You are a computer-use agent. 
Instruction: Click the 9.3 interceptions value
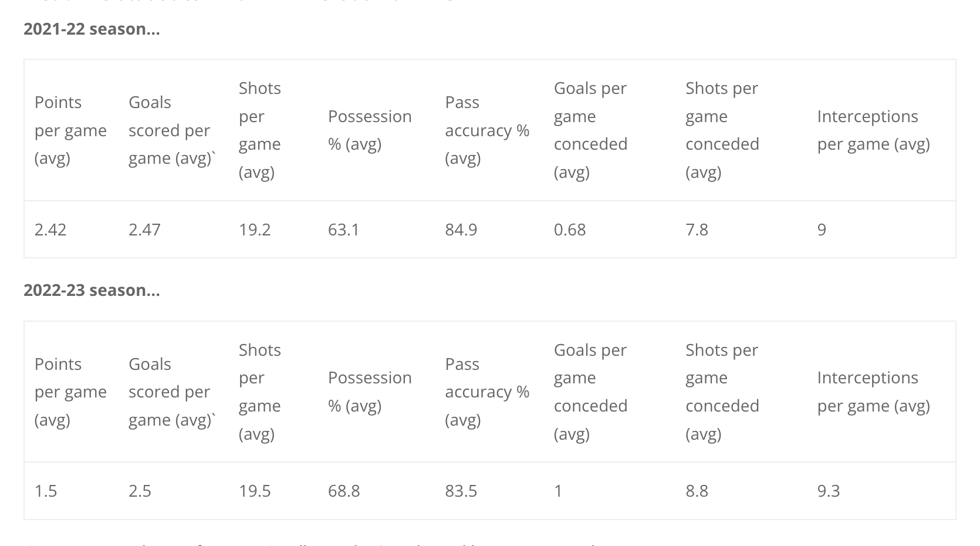coord(828,491)
